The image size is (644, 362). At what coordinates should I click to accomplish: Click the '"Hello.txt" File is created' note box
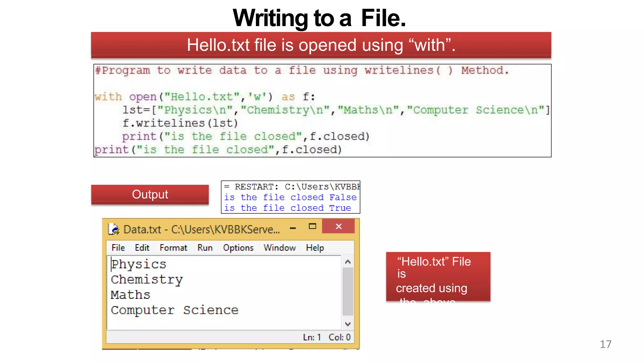(x=438, y=277)
